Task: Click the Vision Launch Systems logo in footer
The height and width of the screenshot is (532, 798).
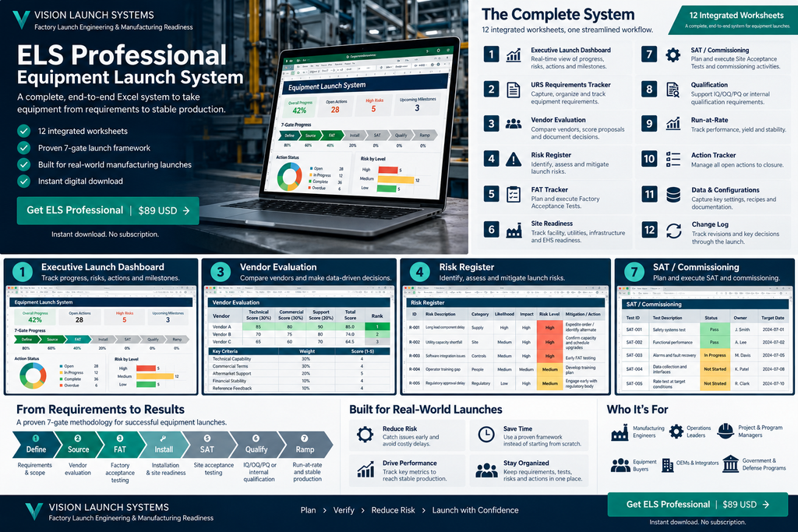Action: [34, 511]
